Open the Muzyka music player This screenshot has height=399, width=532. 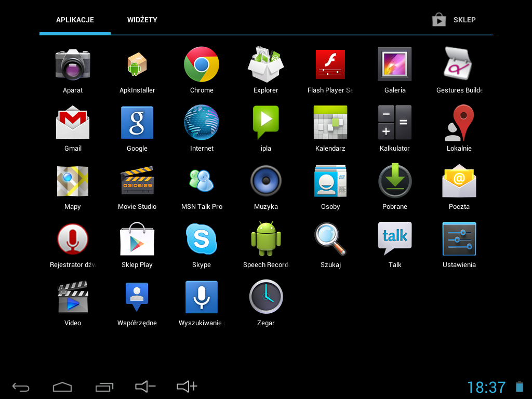point(265,181)
